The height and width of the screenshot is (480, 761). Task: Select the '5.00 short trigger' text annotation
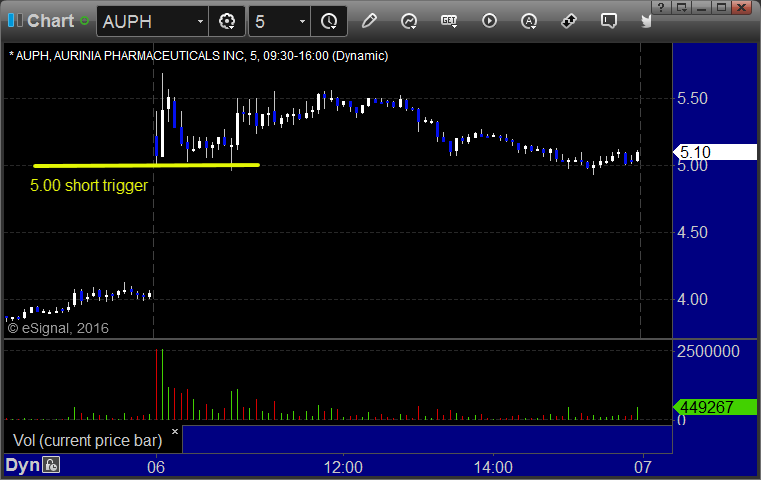pyautogui.click(x=89, y=185)
